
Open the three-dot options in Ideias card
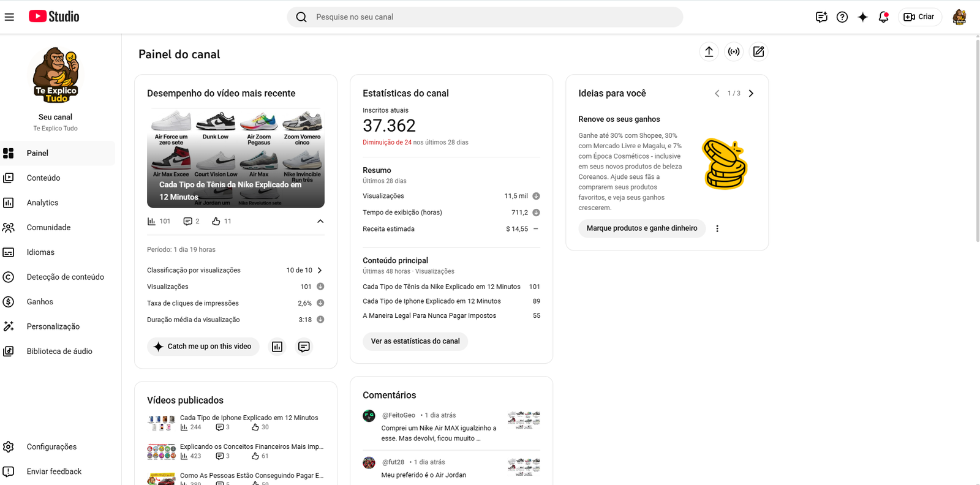(x=717, y=228)
